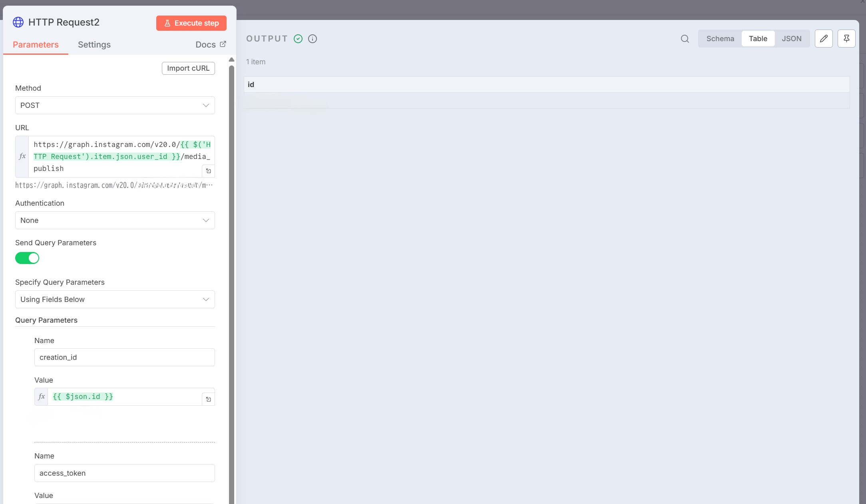This screenshot has width=866, height=504.
Task: Switch to the Settings tab
Action: coord(94,45)
